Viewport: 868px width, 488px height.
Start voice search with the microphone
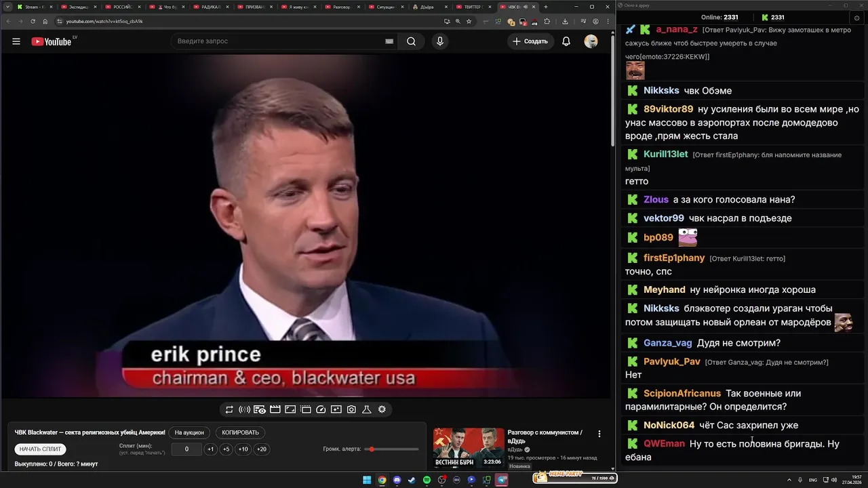440,41
